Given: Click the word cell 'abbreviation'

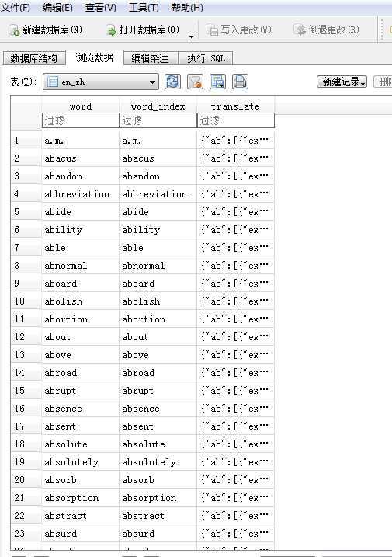Looking at the screenshot, I should 81,194.
